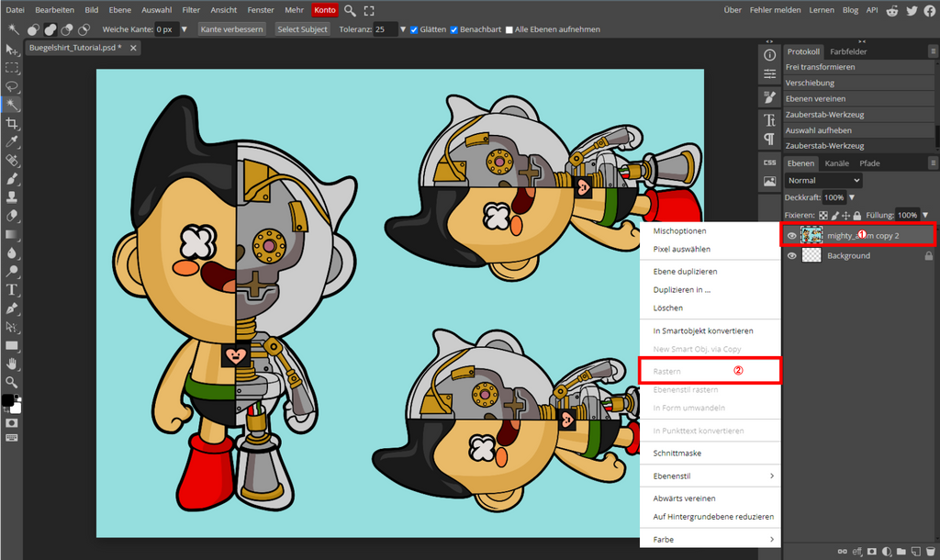Viewport: 940px width, 560px height.
Task: Pick the Magic Wand tool in the toolbox
Action: tap(11, 105)
